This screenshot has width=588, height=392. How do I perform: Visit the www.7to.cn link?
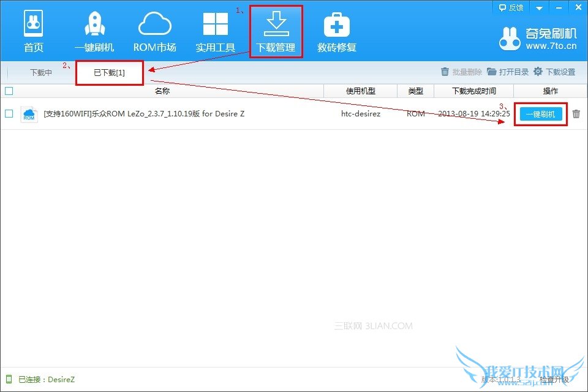pos(551,46)
